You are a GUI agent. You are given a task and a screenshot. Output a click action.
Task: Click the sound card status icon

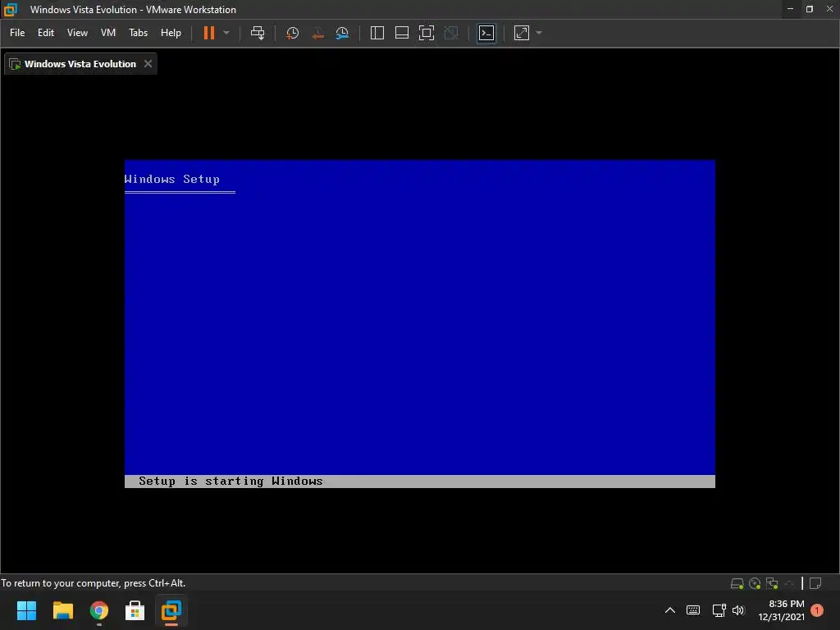coord(789,583)
